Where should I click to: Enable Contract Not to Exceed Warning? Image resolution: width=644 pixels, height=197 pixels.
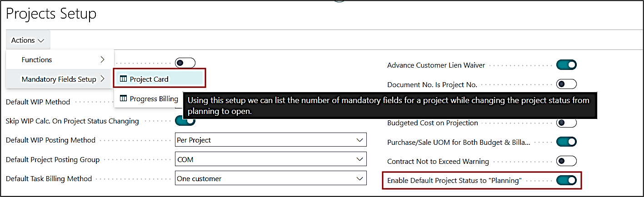(566, 161)
